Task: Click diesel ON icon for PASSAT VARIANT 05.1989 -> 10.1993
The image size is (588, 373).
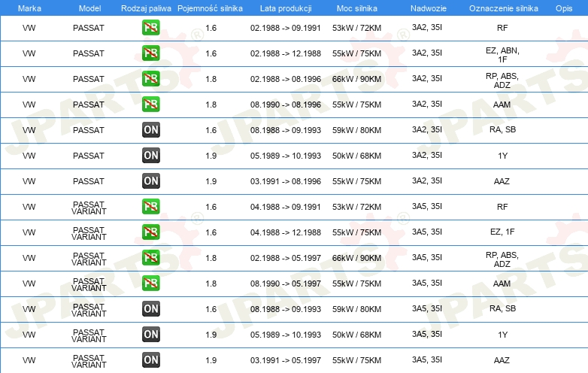Action: [x=150, y=334]
